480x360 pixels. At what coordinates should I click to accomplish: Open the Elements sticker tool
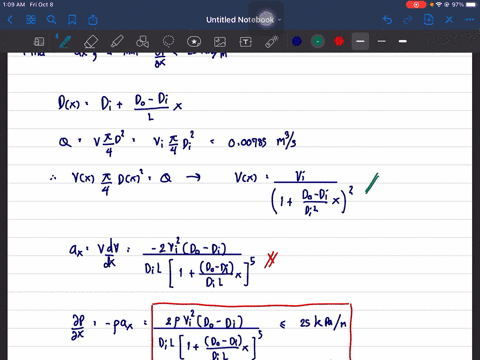coord(194,42)
